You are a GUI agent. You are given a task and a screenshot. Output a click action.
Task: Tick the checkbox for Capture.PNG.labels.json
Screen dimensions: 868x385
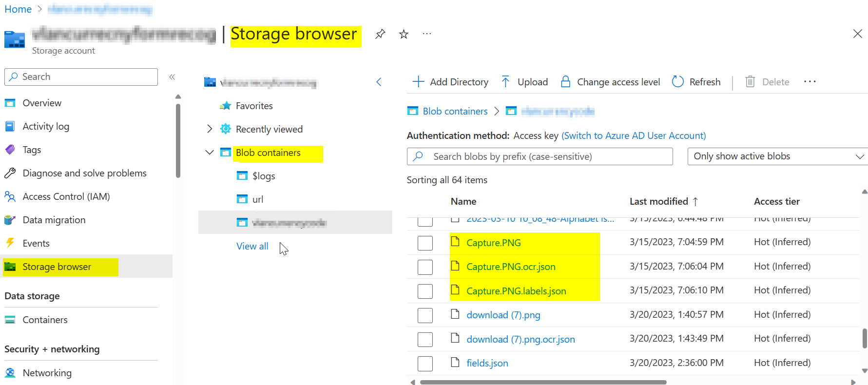[425, 291]
